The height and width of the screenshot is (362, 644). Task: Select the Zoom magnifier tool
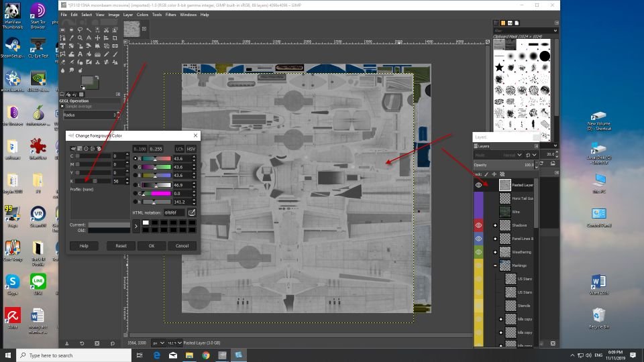[80, 38]
